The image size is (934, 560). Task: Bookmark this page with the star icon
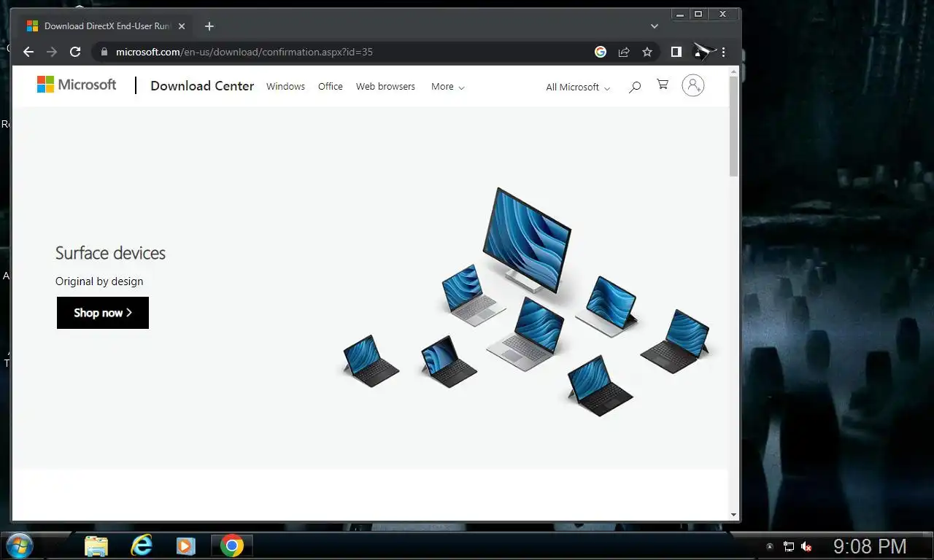pos(647,52)
